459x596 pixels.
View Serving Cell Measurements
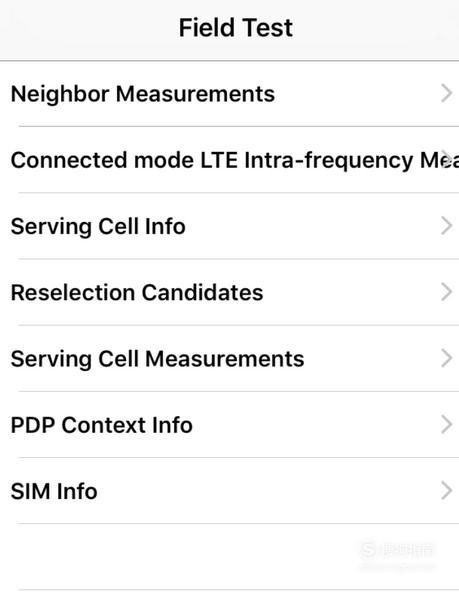pyautogui.click(x=230, y=358)
